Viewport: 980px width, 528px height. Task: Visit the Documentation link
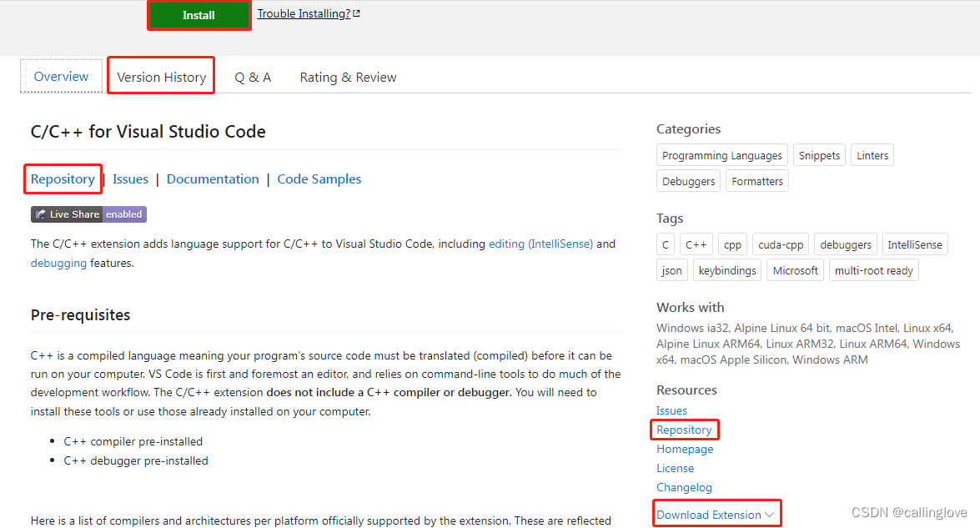[x=213, y=179]
